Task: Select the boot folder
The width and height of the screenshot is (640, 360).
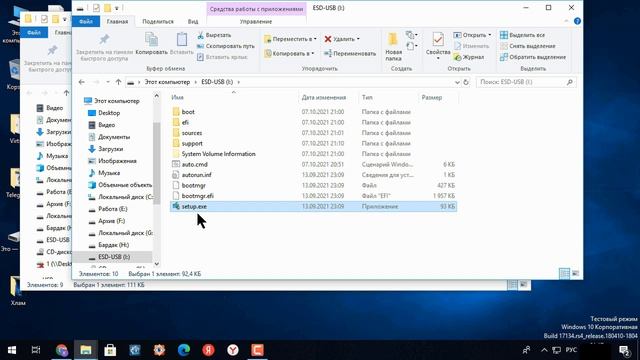Action: (188, 112)
